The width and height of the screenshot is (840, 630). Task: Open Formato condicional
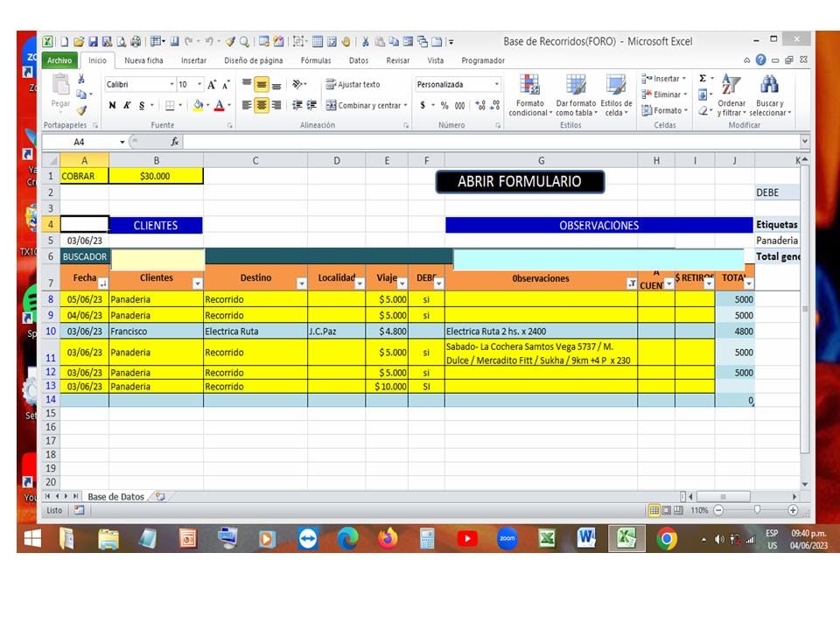pyautogui.click(x=529, y=95)
